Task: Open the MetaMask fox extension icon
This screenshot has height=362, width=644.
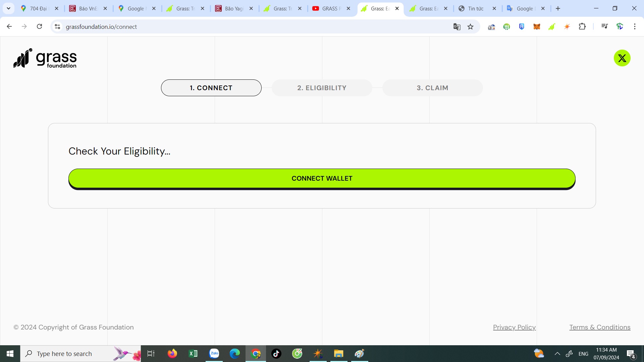Action: point(537,26)
